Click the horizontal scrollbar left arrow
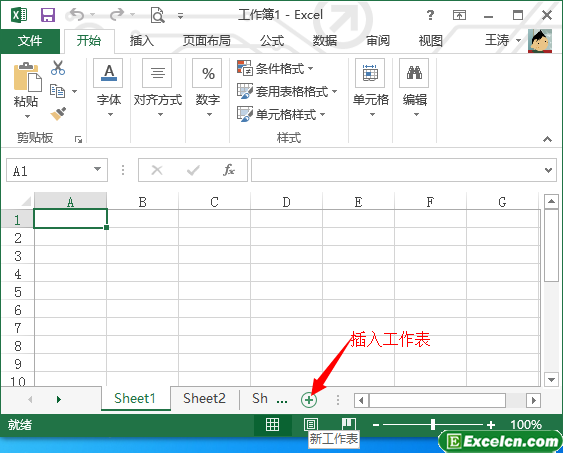 click(x=362, y=400)
